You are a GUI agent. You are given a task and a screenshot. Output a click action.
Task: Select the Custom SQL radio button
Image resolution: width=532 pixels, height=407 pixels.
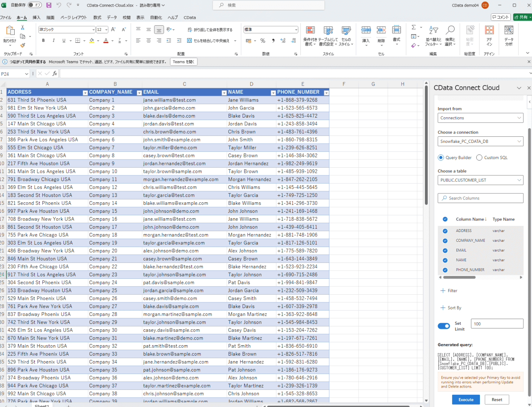coord(479,158)
